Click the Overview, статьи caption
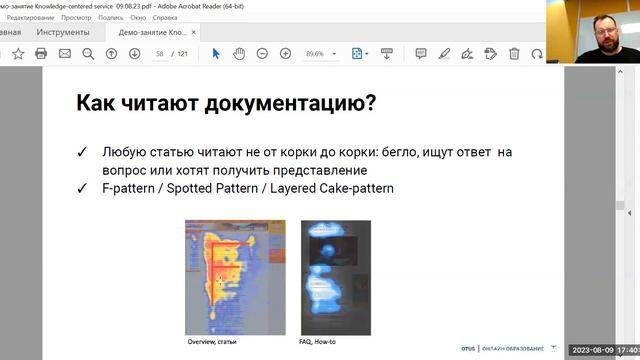This screenshot has width=640, height=360. click(212, 342)
